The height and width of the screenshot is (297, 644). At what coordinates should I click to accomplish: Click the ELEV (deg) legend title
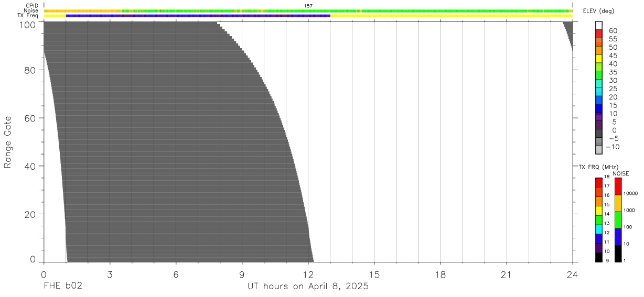pos(599,12)
